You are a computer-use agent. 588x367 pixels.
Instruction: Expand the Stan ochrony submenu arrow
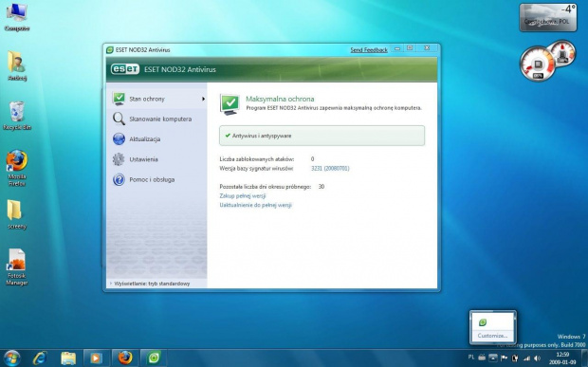[x=203, y=99]
